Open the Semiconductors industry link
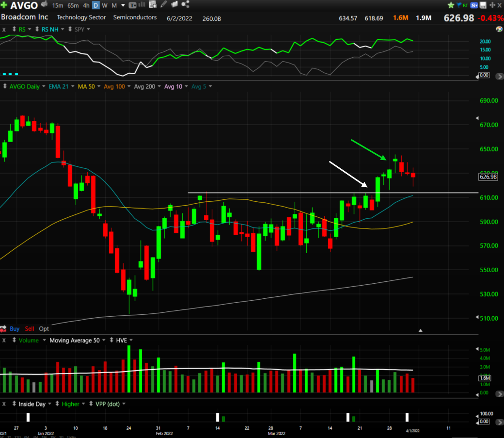 tap(135, 17)
